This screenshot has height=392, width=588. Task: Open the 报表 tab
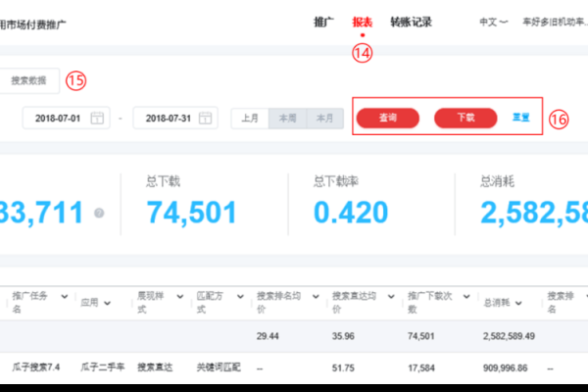point(363,23)
